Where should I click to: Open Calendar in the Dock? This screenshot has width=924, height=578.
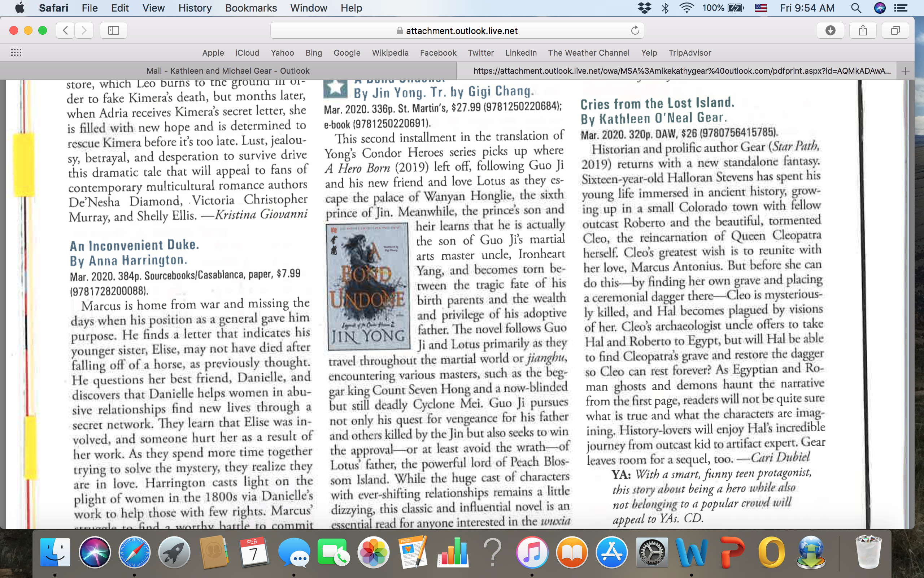tap(253, 552)
